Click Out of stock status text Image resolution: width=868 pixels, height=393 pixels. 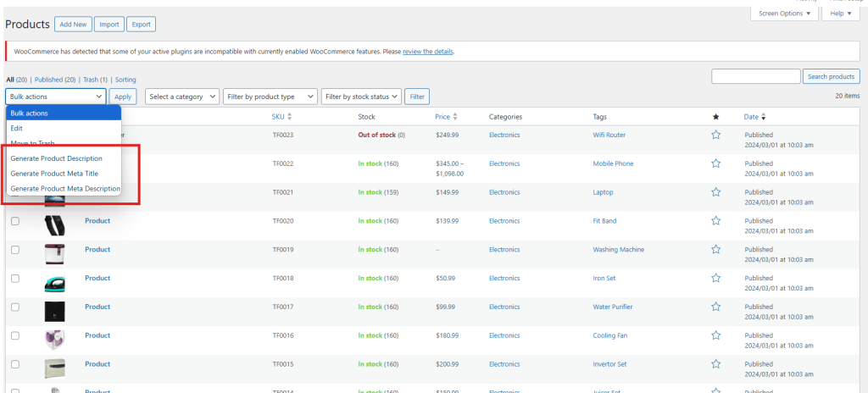(x=377, y=135)
